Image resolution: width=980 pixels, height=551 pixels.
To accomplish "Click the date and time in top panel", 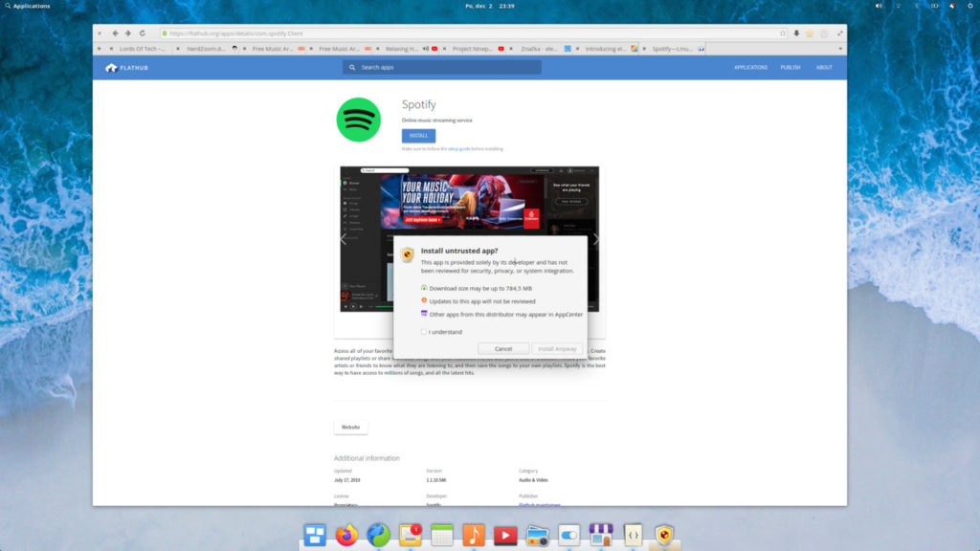I will click(489, 6).
